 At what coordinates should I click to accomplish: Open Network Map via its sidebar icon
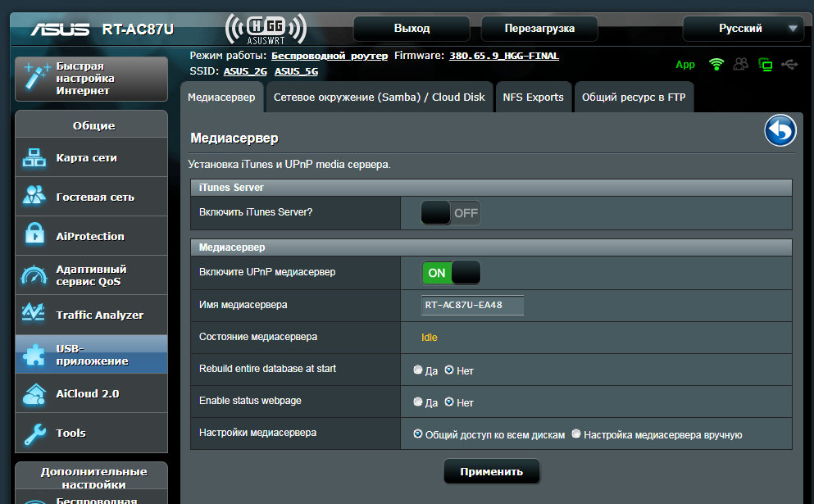tap(34, 158)
